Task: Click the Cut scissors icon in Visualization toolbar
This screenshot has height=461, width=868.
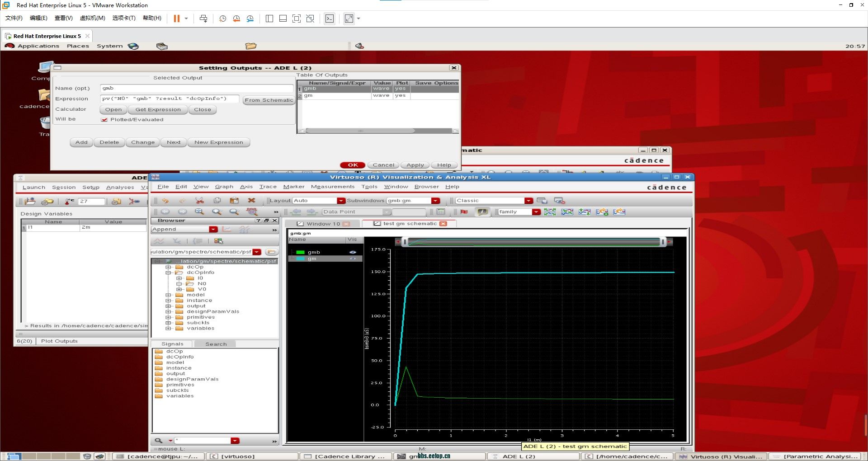Action: 199,201
